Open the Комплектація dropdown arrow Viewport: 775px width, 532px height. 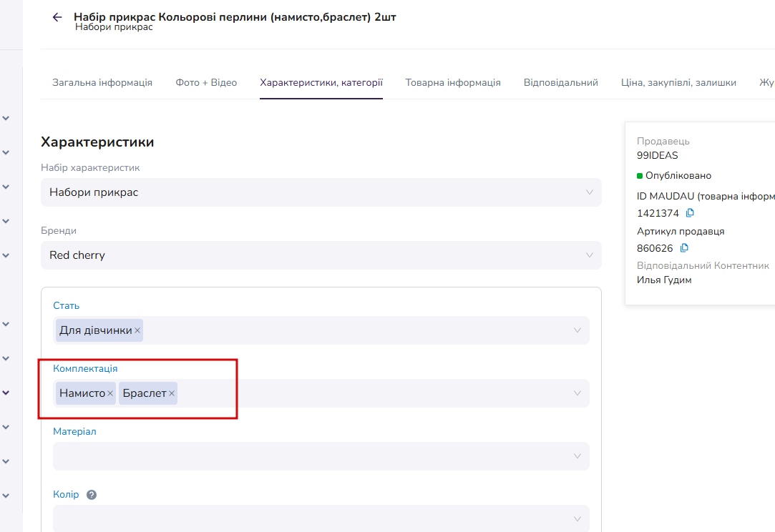[577, 393]
